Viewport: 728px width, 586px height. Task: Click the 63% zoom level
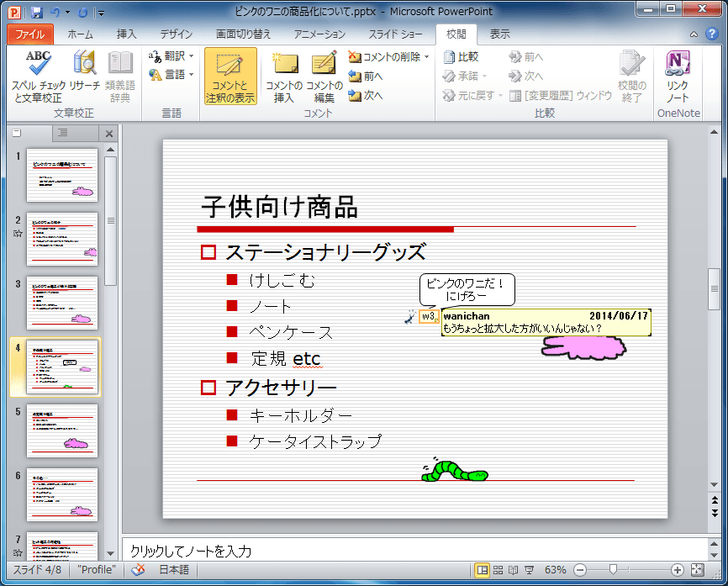pos(556,570)
